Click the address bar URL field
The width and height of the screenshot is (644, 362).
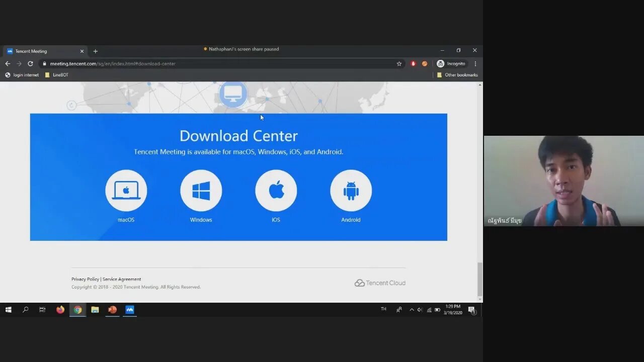[221, 64]
